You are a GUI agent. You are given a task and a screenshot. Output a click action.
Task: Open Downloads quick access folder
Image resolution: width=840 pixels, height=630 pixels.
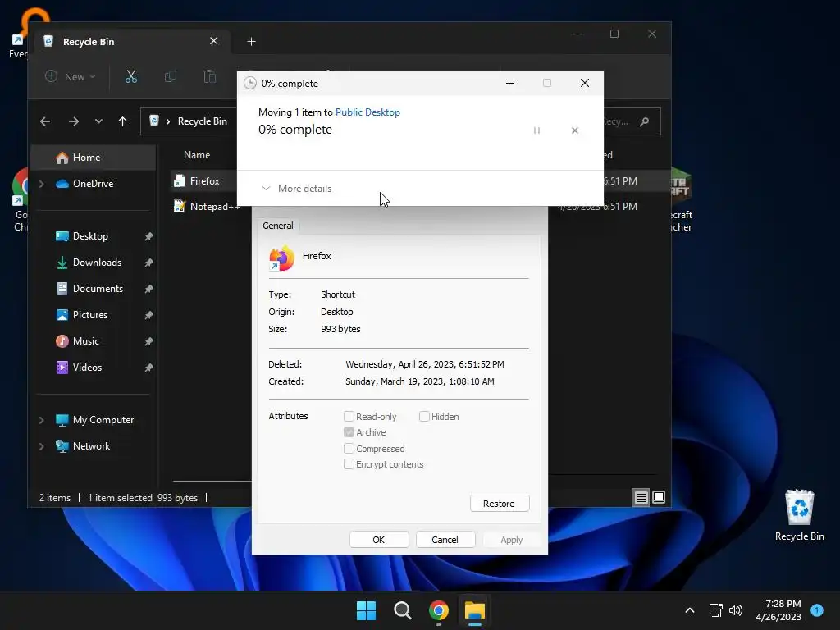89,262
